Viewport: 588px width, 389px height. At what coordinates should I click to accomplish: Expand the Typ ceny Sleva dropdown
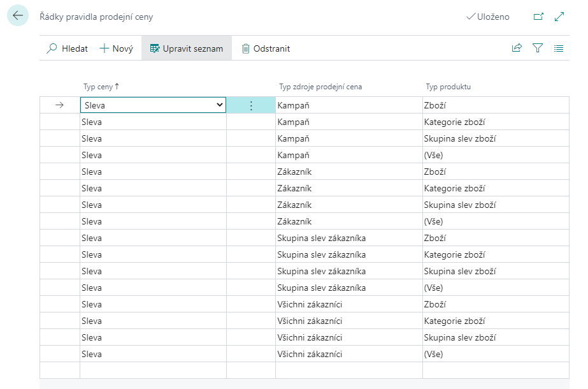click(x=220, y=105)
